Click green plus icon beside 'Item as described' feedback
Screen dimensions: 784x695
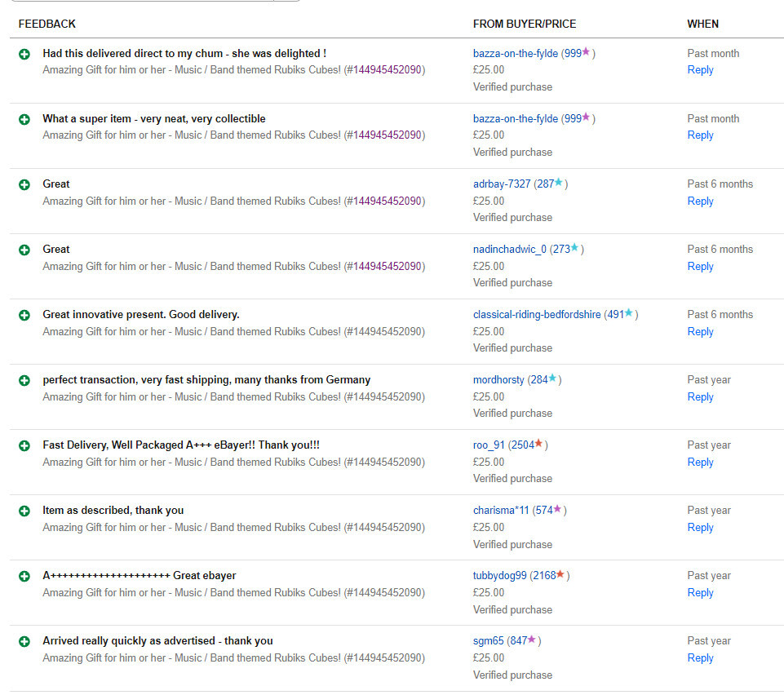[x=24, y=511]
